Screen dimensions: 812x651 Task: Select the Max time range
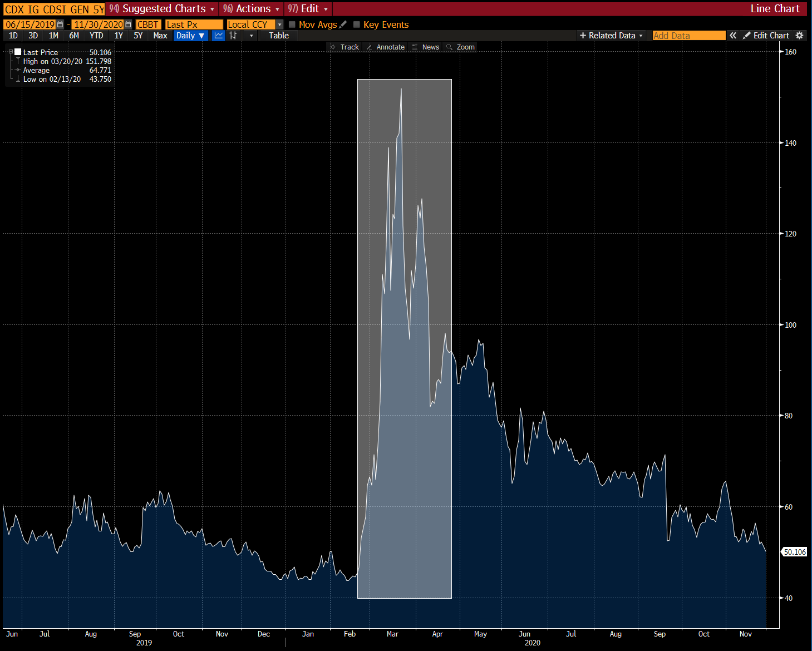160,35
